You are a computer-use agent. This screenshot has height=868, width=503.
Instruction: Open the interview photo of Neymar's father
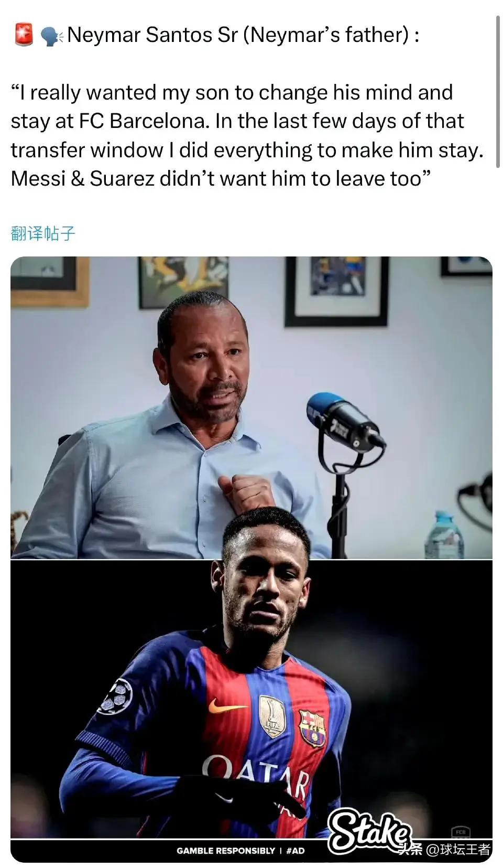pos(251,408)
